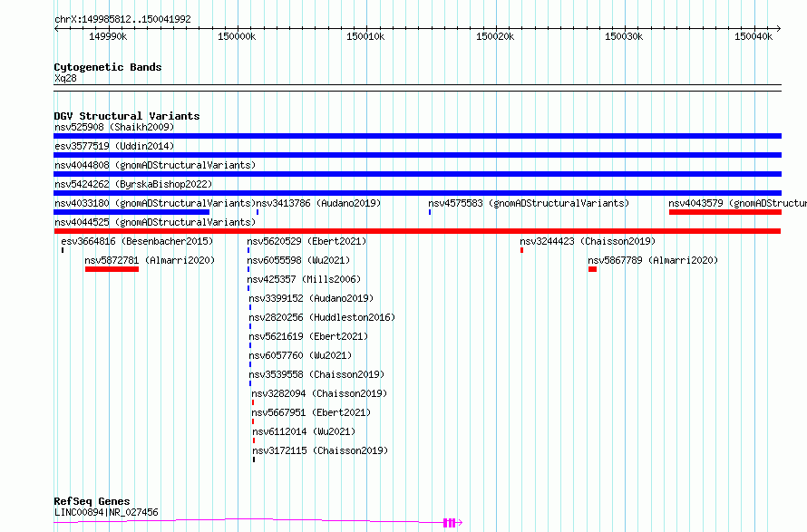This screenshot has height=532, width=807.
Task: Click the 150030k ruler tick label
Action: coord(624,36)
